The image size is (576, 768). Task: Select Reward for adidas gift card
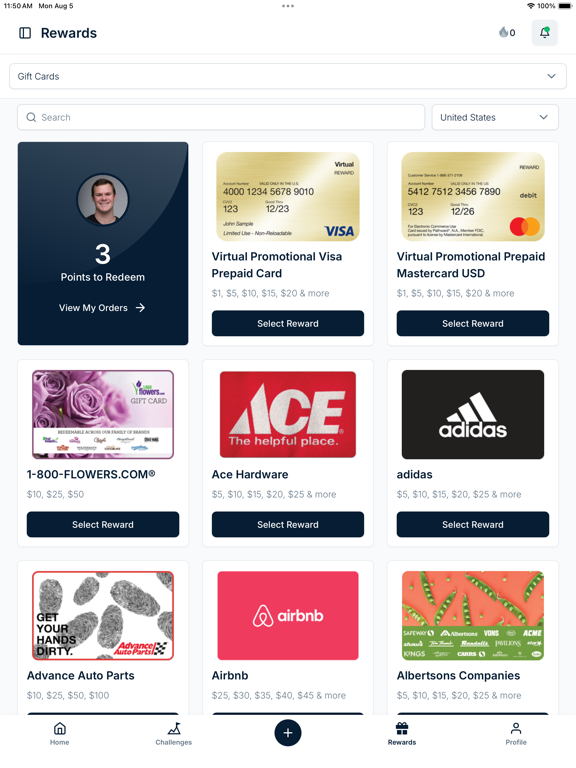(x=473, y=525)
